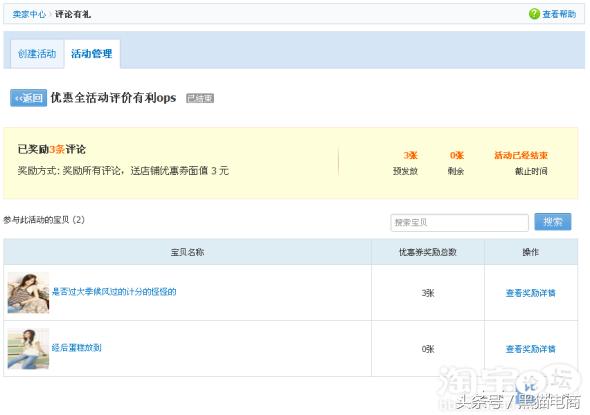This screenshot has width=590, height=415.
Task: Click the orange 3张 预发放 count
Action: [411, 155]
